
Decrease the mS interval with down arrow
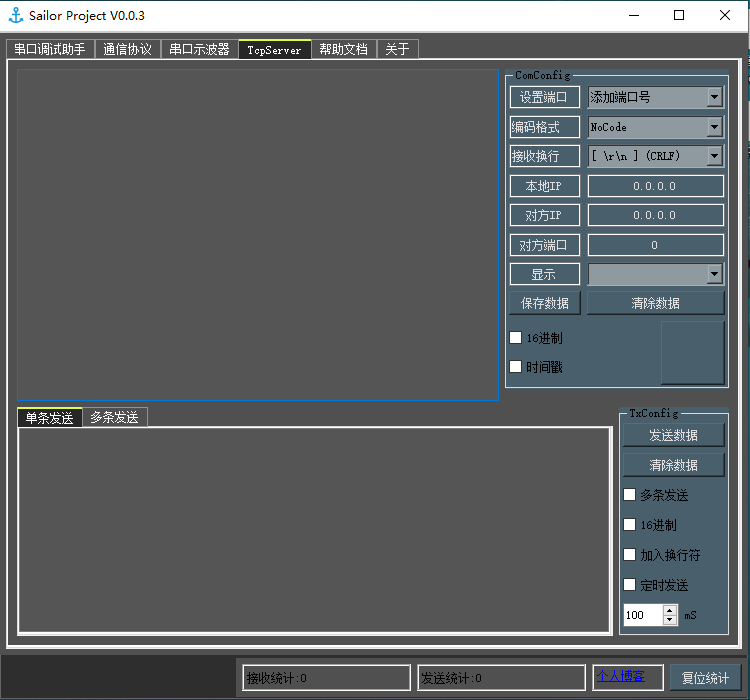670,620
